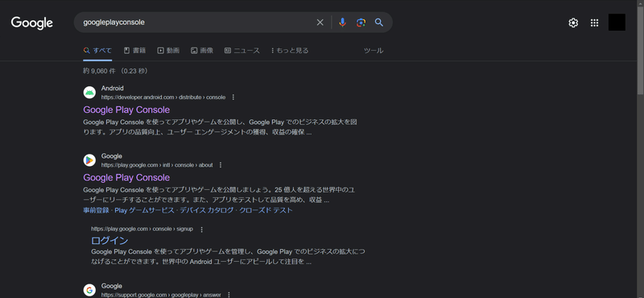The width and height of the screenshot is (644, 298).
Task: Open the Google apps grid
Action: 594,23
